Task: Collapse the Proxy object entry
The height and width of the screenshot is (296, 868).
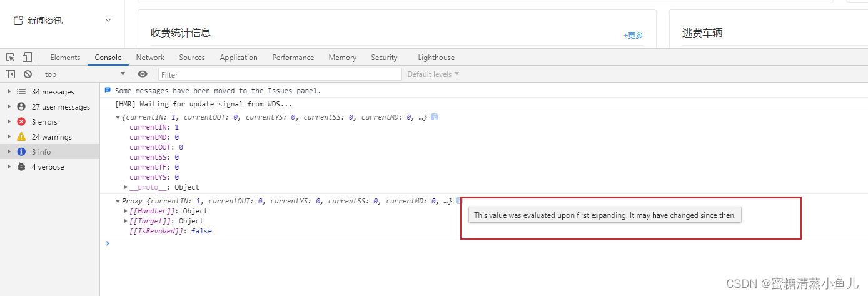Action: click(118, 201)
